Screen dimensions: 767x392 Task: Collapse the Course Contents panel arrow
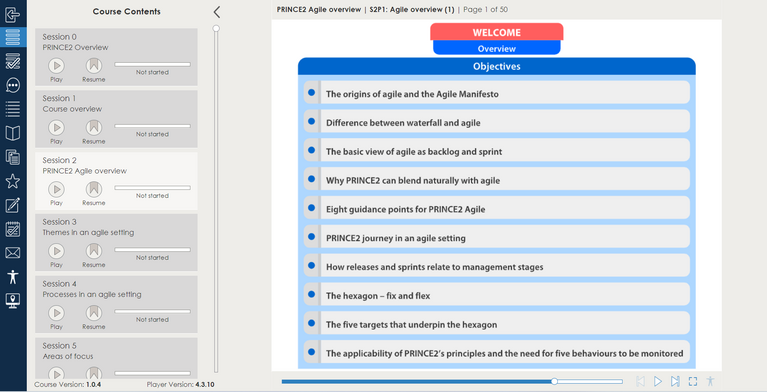point(217,12)
